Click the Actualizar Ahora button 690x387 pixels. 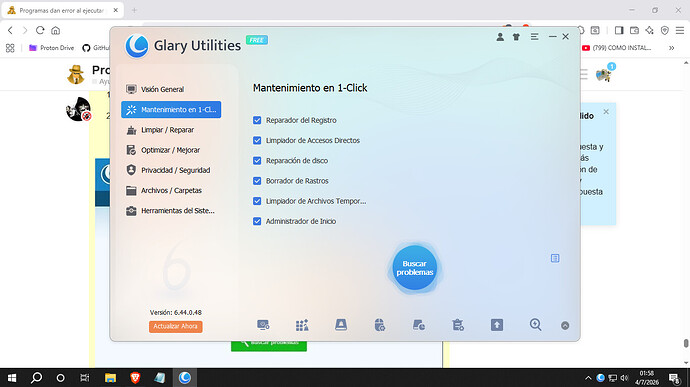click(x=176, y=326)
